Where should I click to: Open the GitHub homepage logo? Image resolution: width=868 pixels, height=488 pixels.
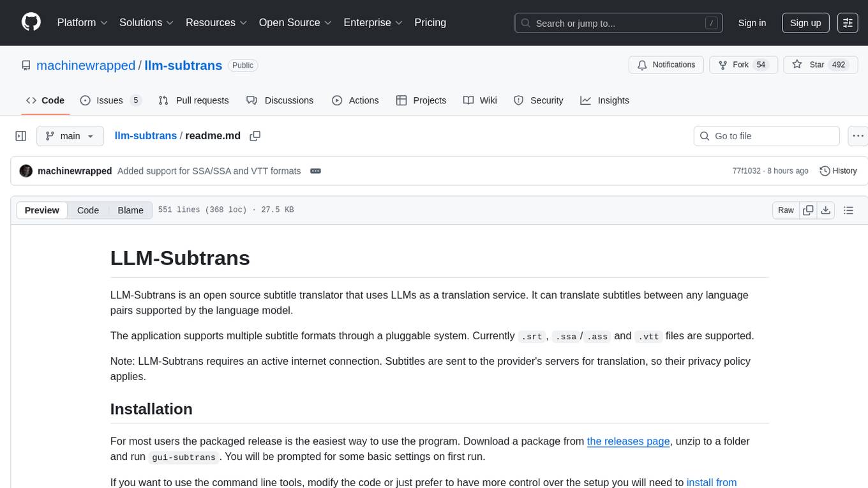31,22
